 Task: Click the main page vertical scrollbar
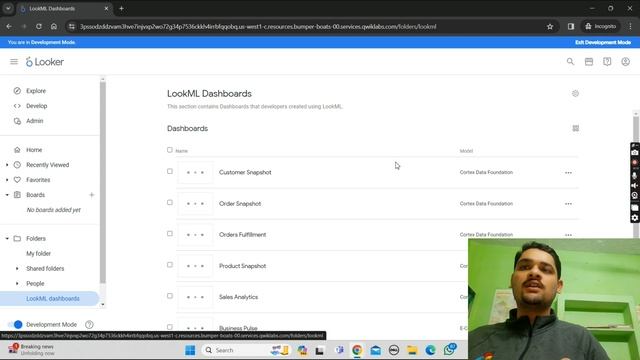(636, 176)
